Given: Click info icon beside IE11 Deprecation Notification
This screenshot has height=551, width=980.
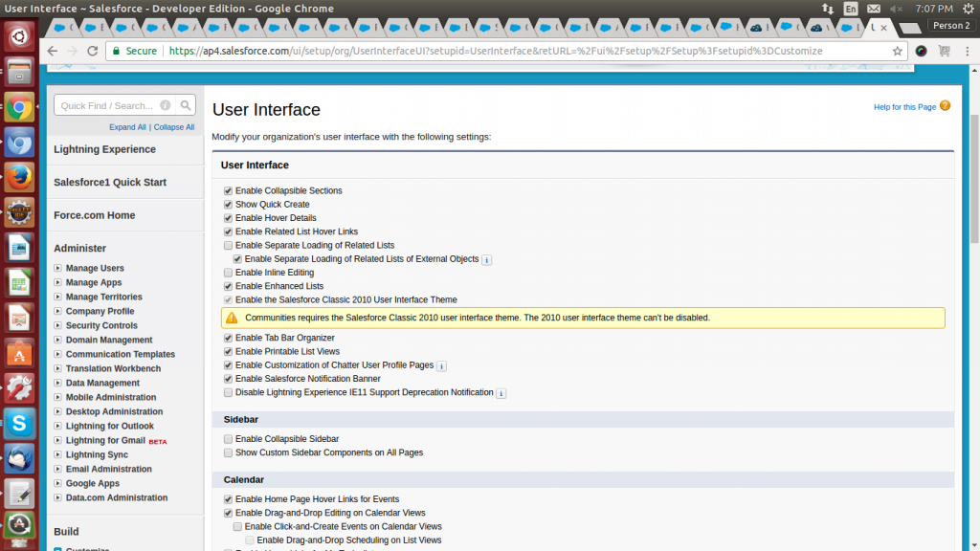Looking at the screenshot, I should (501, 393).
